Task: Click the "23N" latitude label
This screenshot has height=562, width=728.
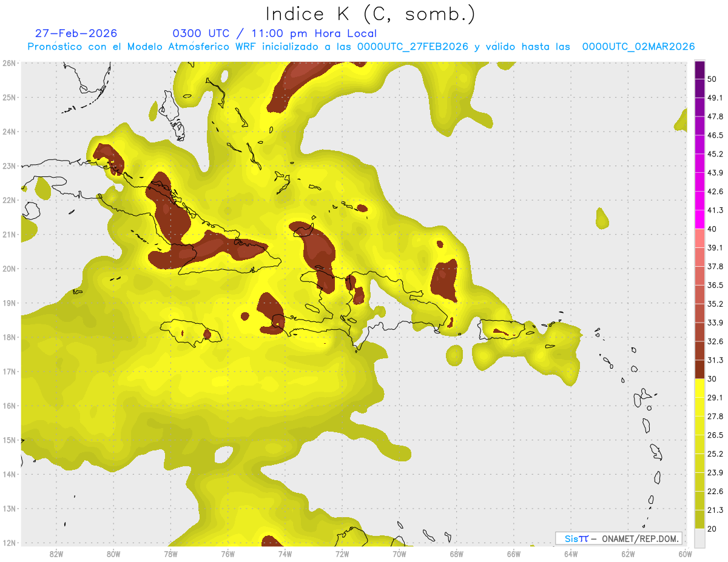Action: pyautogui.click(x=8, y=166)
